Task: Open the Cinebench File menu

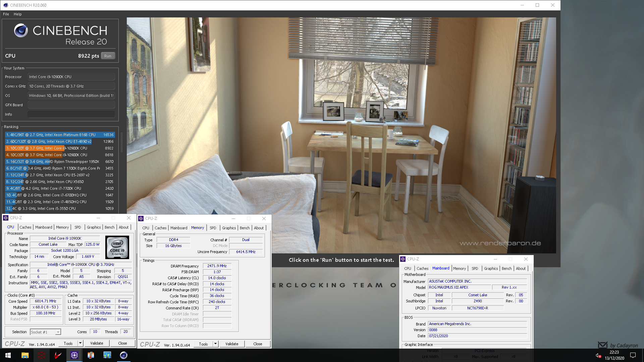Action: 6,14
